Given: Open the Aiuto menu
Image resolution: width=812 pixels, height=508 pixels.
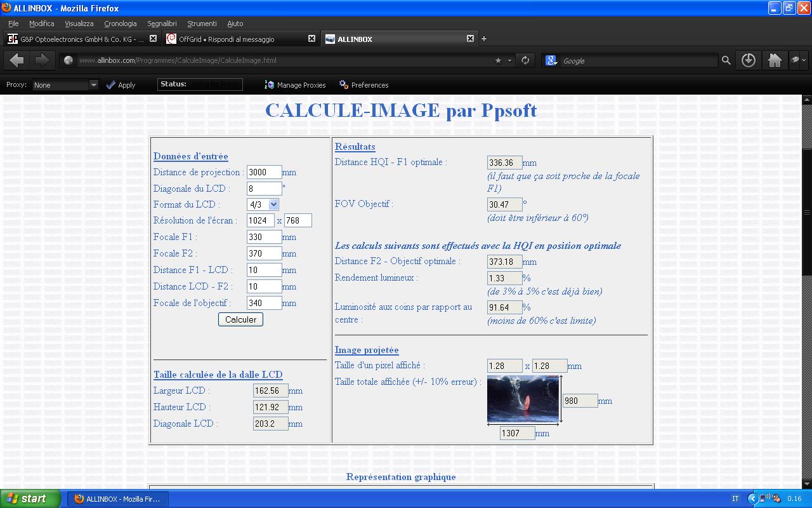Looking at the screenshot, I should click(235, 23).
